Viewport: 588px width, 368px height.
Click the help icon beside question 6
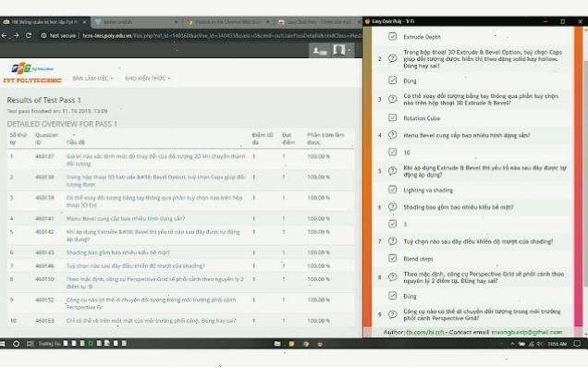(392, 207)
